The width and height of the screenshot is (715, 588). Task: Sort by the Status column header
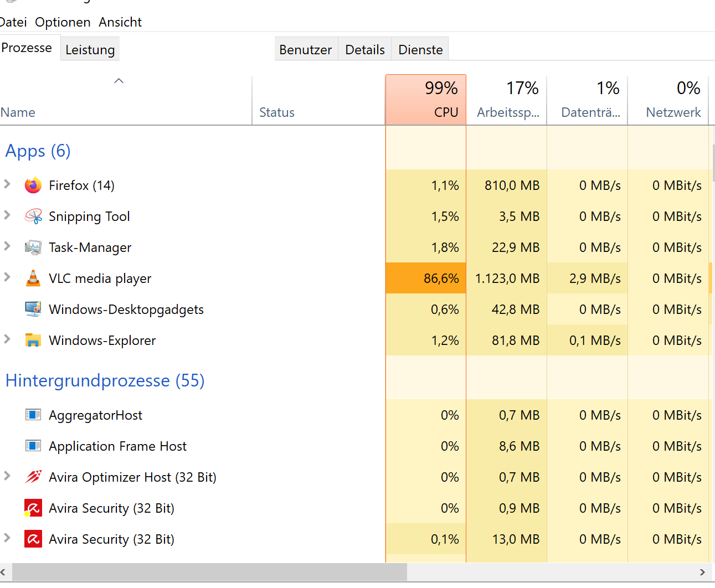(318, 100)
